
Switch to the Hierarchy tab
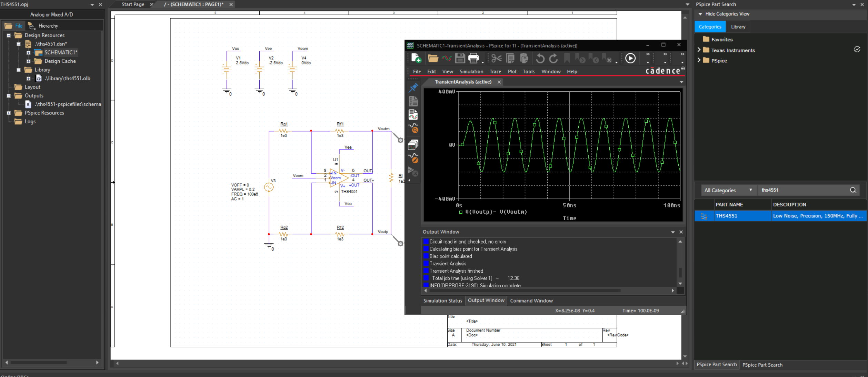[43, 26]
